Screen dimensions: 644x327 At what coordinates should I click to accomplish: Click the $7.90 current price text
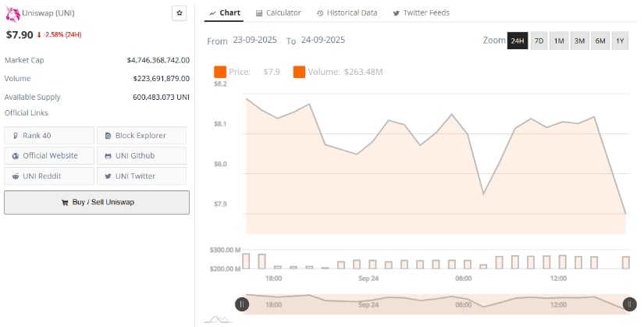coord(20,34)
